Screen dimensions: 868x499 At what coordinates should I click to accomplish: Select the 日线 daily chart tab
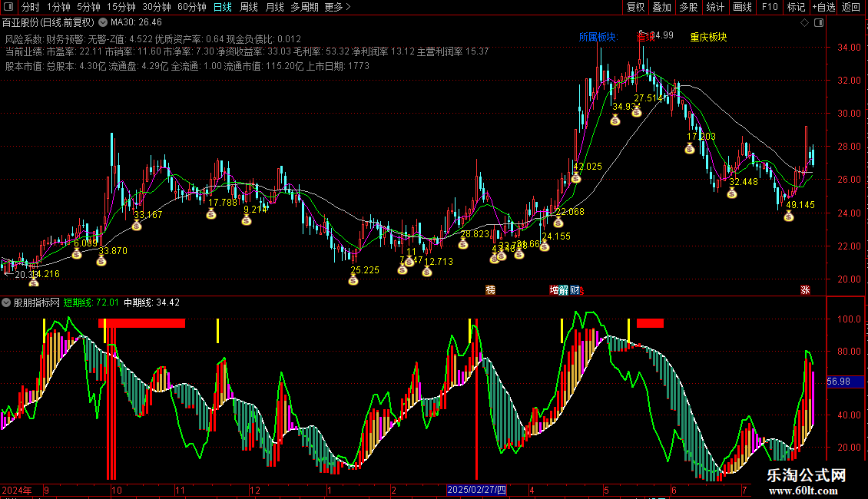tap(223, 7)
